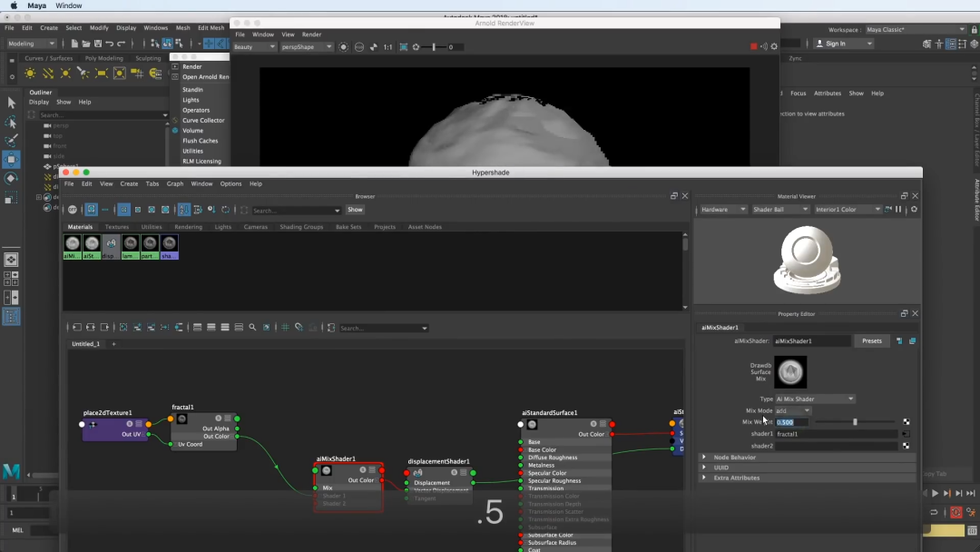Click the Mix Weight checker map button
Image resolution: width=980 pixels, height=552 pixels.
[x=906, y=422]
